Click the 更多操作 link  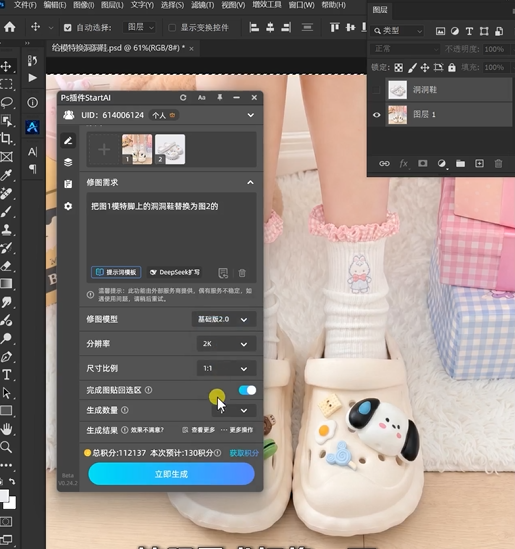click(237, 430)
